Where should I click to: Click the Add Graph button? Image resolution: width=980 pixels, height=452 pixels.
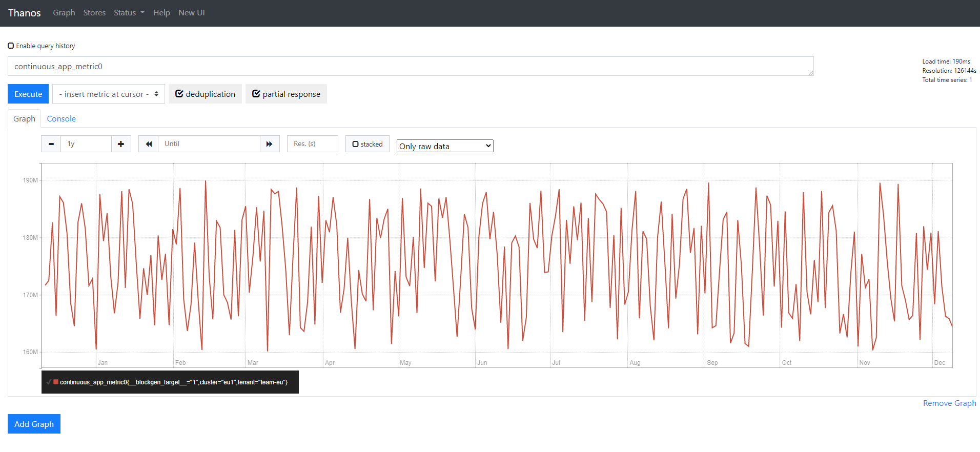point(34,424)
